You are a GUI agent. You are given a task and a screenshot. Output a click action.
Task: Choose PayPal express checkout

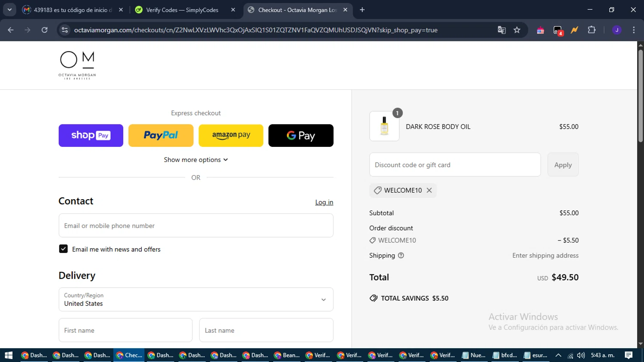161,135
